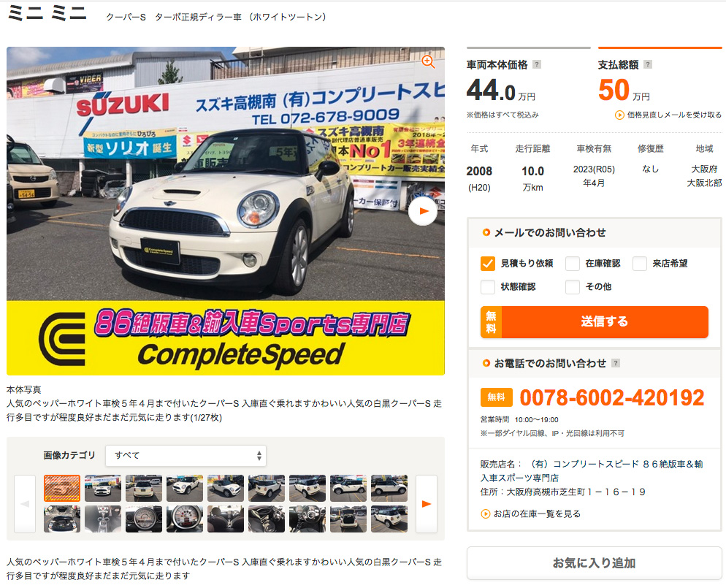
Task: Open the お店の在庫一覧を見る link
Action: pos(537,513)
